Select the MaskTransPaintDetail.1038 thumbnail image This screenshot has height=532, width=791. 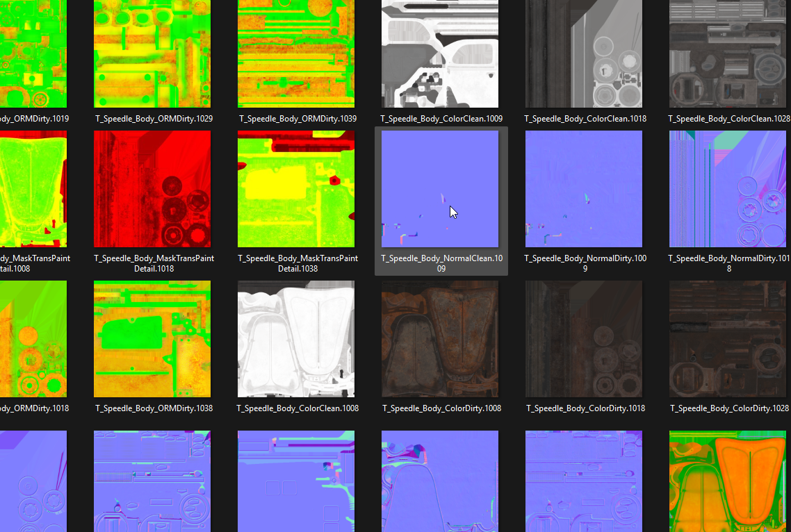tap(296, 189)
